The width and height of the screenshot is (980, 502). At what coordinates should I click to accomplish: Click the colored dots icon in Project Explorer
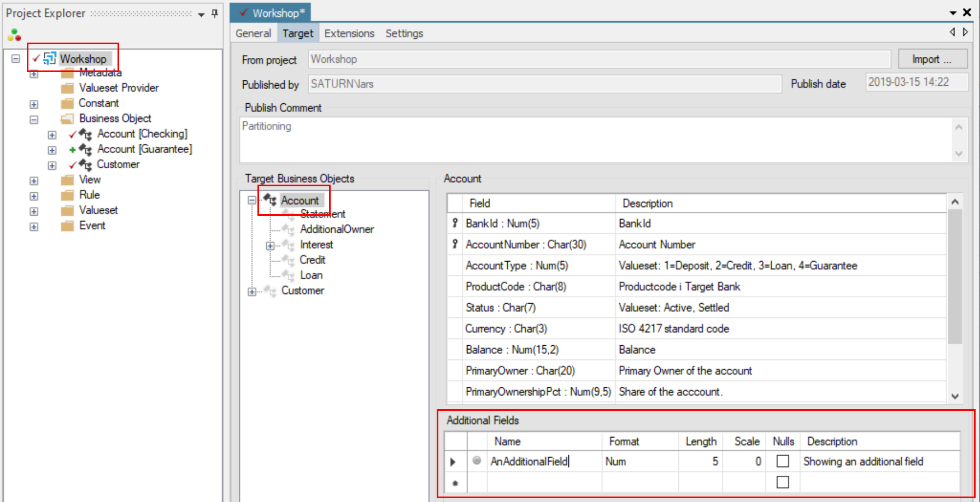click(x=14, y=36)
